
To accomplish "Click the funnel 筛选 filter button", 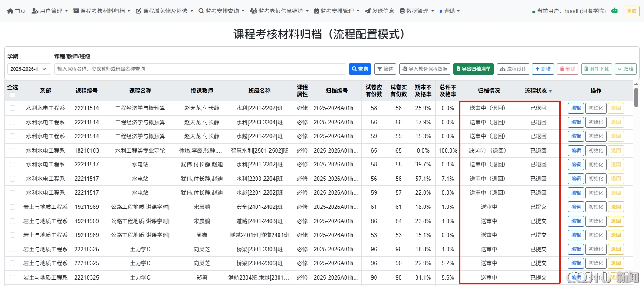I will (x=385, y=69).
